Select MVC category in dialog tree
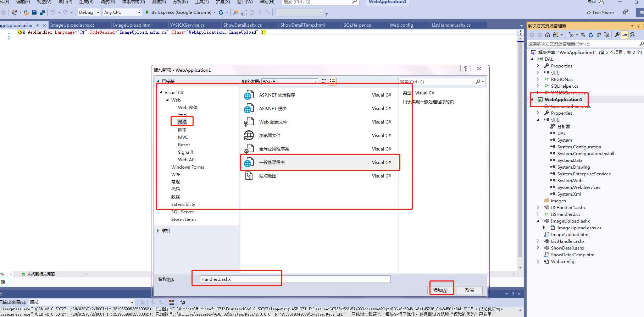644x317 pixels. [x=183, y=137]
